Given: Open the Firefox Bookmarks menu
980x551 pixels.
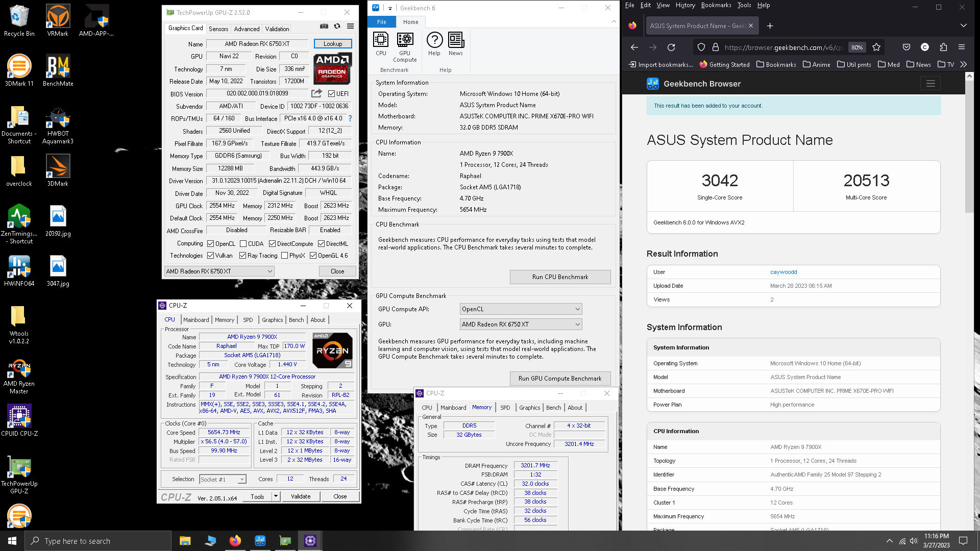Looking at the screenshot, I should click(716, 5).
